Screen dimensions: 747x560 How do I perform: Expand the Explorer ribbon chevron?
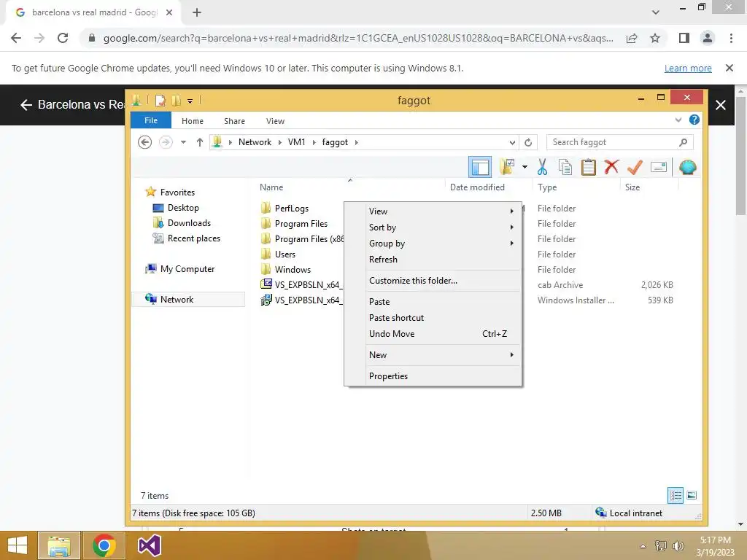pyautogui.click(x=678, y=120)
